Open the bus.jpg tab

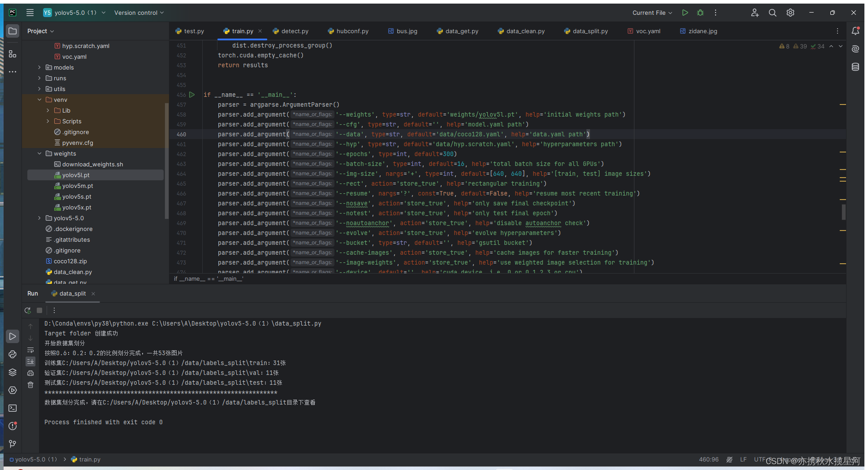click(x=403, y=31)
